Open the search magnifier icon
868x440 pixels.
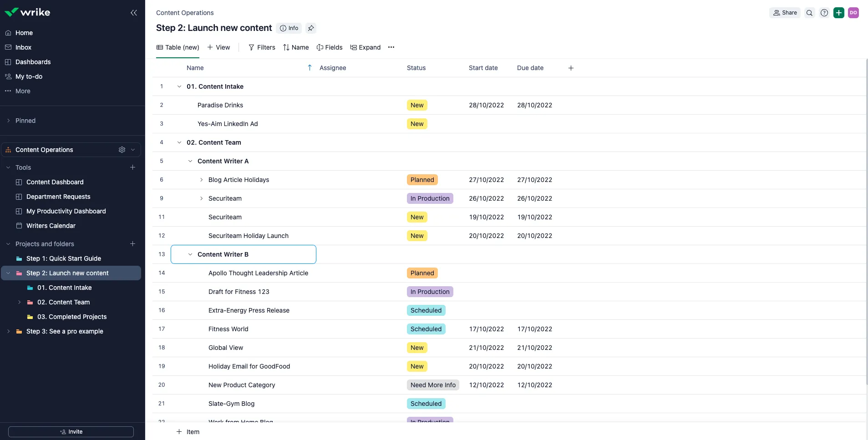point(809,13)
